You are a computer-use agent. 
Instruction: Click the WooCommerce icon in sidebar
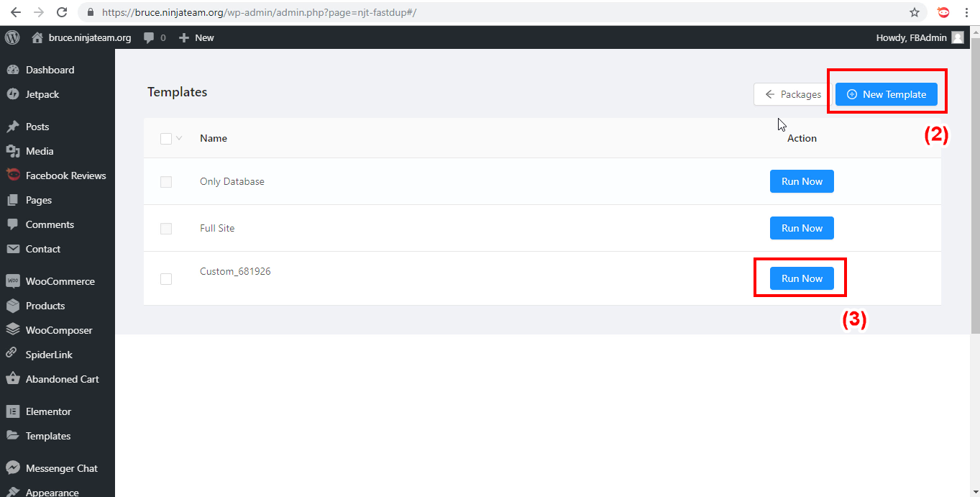tap(12, 281)
